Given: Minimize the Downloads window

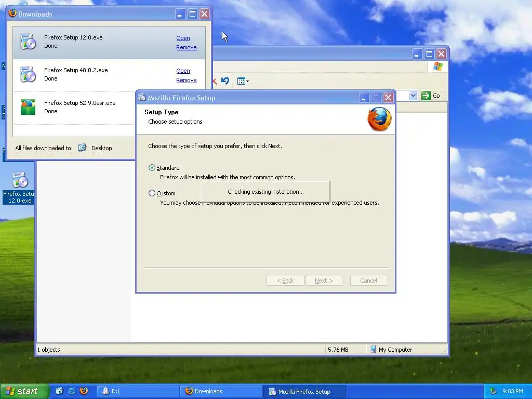Looking at the screenshot, I should point(180,14).
